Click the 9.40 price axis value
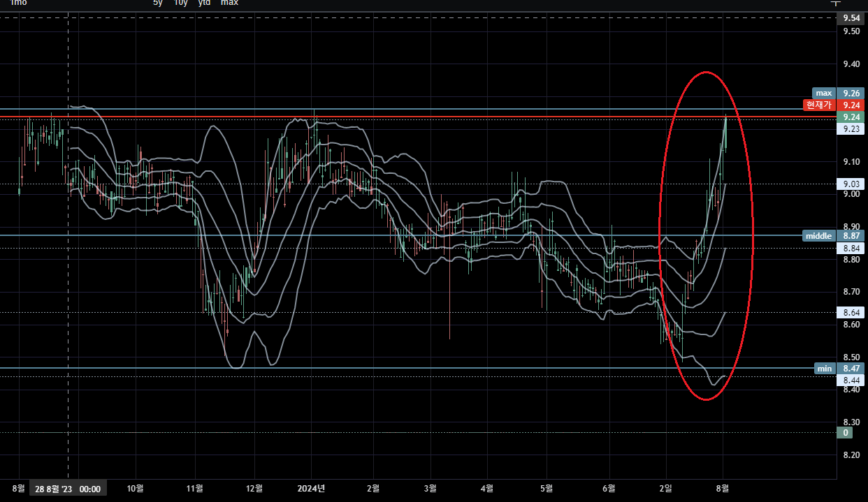The height and width of the screenshot is (502, 868). (x=851, y=64)
